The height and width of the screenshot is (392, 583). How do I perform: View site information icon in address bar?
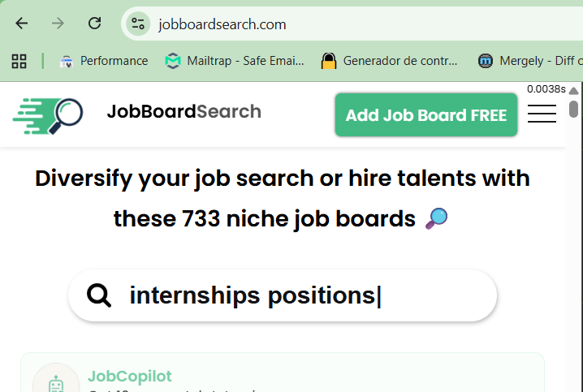(138, 24)
